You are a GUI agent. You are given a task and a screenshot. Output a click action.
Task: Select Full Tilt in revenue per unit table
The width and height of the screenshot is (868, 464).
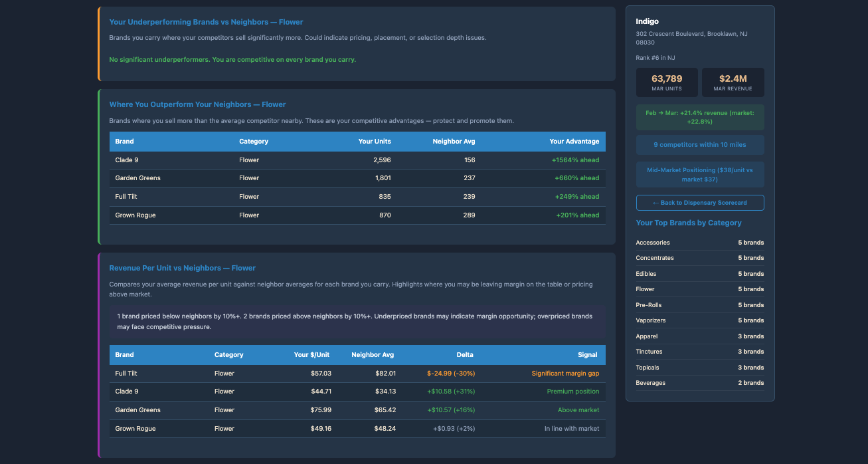(x=126, y=374)
